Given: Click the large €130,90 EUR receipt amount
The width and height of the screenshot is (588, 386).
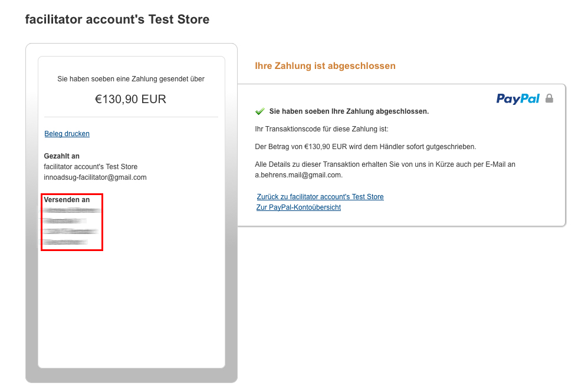Looking at the screenshot, I should [131, 99].
